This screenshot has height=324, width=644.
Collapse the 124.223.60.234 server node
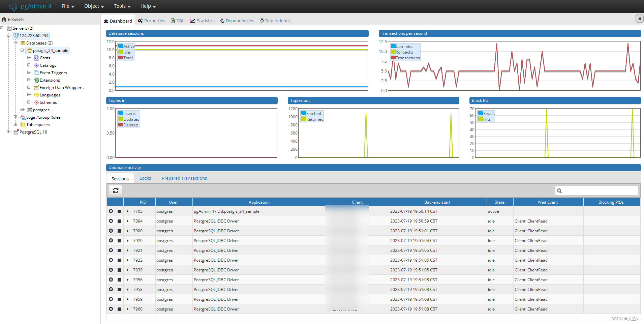9,35
